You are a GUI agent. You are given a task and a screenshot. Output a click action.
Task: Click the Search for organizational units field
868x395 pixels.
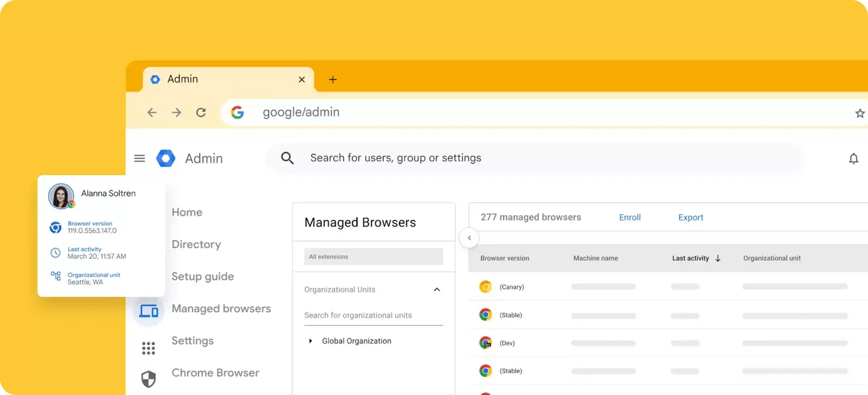[x=373, y=315]
